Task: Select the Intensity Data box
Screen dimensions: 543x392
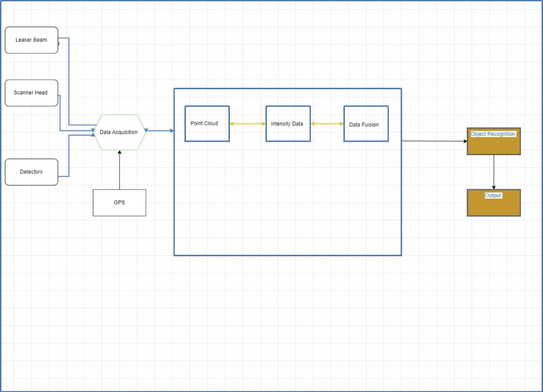Action: pyautogui.click(x=288, y=123)
